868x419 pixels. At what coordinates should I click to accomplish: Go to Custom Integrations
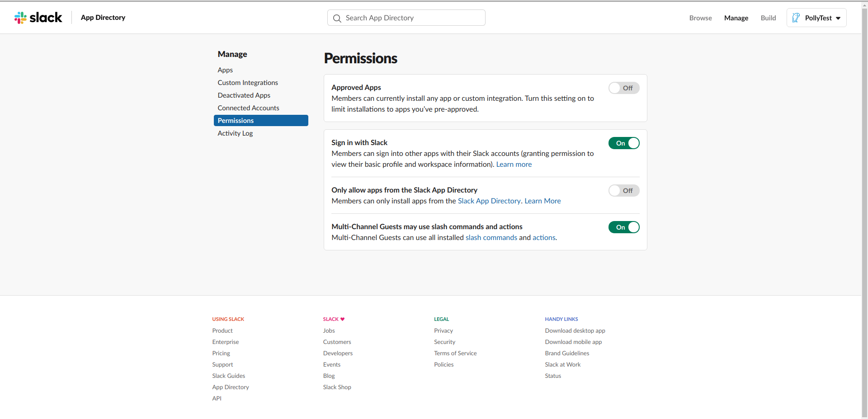(x=247, y=83)
